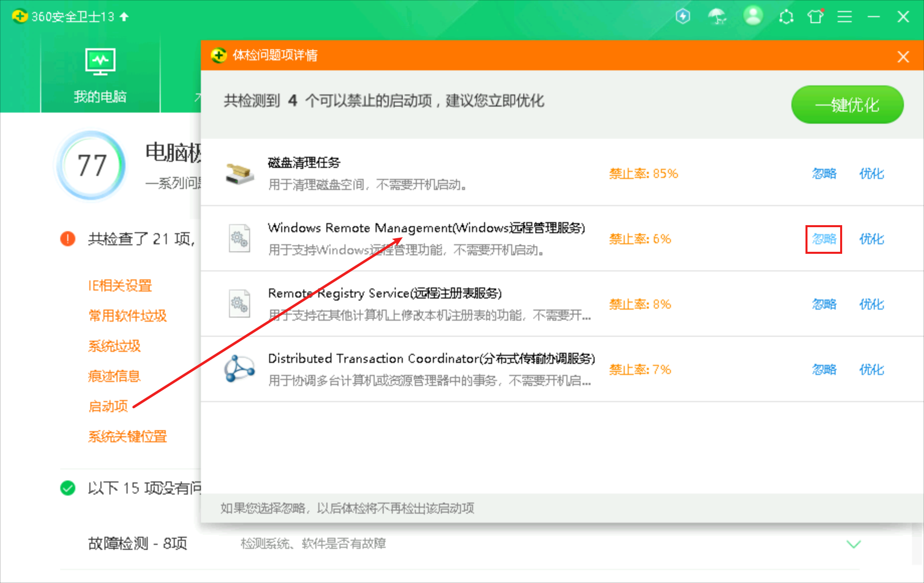Open the 系统垃圾 problem category
The width and height of the screenshot is (924, 583).
coord(114,346)
